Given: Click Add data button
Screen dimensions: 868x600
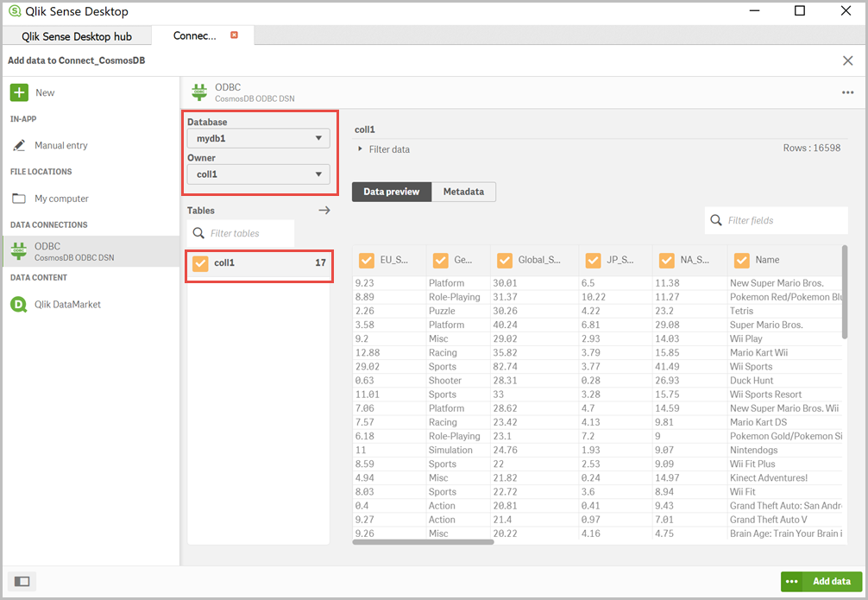Looking at the screenshot, I should (832, 581).
